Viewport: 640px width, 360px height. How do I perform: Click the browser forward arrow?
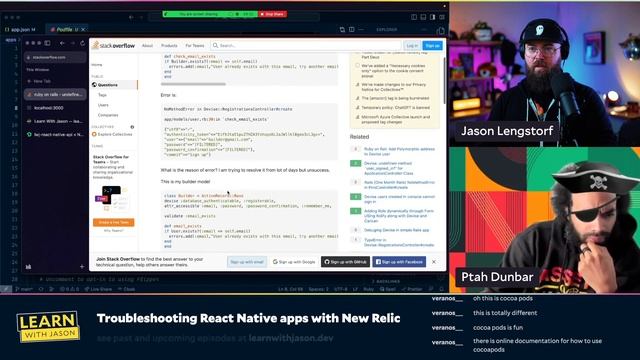72,43
